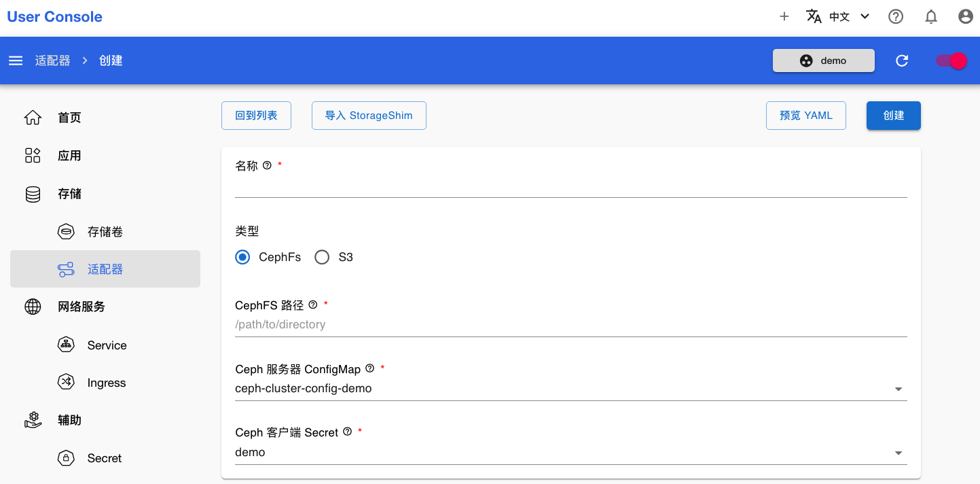Viewport: 980px width, 484px height.
Task: Expand Ceph 服务器 ConfigMap dropdown arrow
Action: (x=899, y=390)
